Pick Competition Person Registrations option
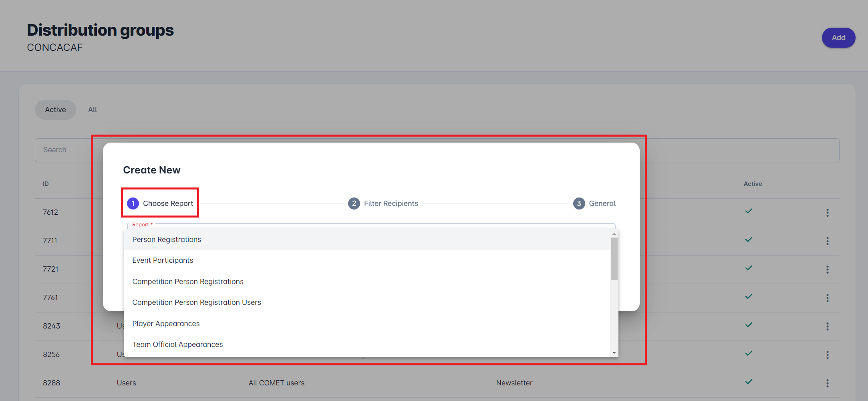Viewport: 868px width, 401px height. point(188,282)
